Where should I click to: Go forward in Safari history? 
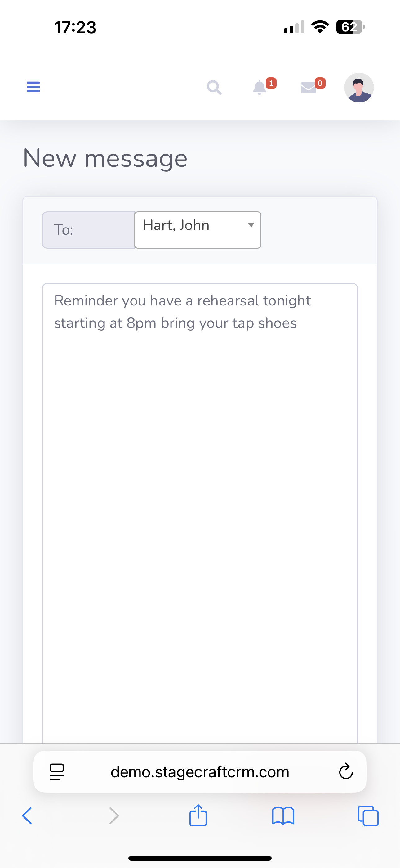(114, 816)
